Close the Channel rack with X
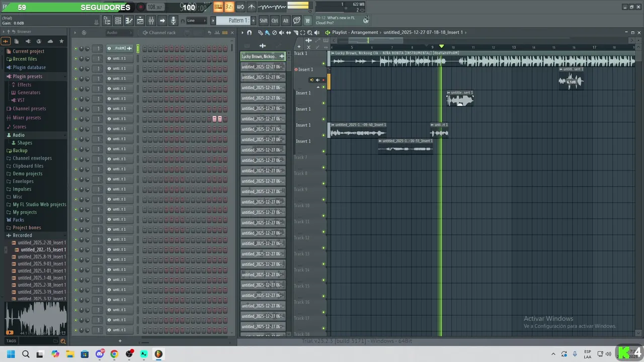This screenshot has width=644, height=362. pyautogui.click(x=232, y=33)
